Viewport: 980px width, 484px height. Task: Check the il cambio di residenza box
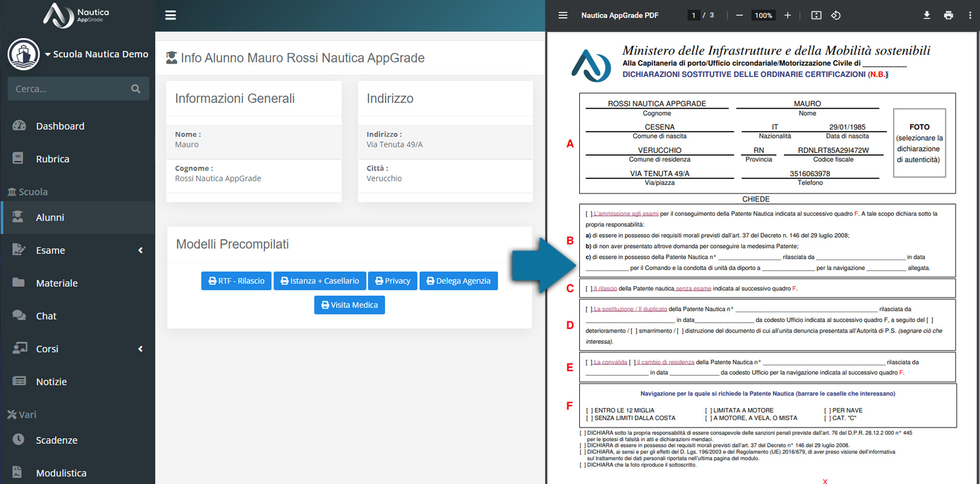pos(632,362)
